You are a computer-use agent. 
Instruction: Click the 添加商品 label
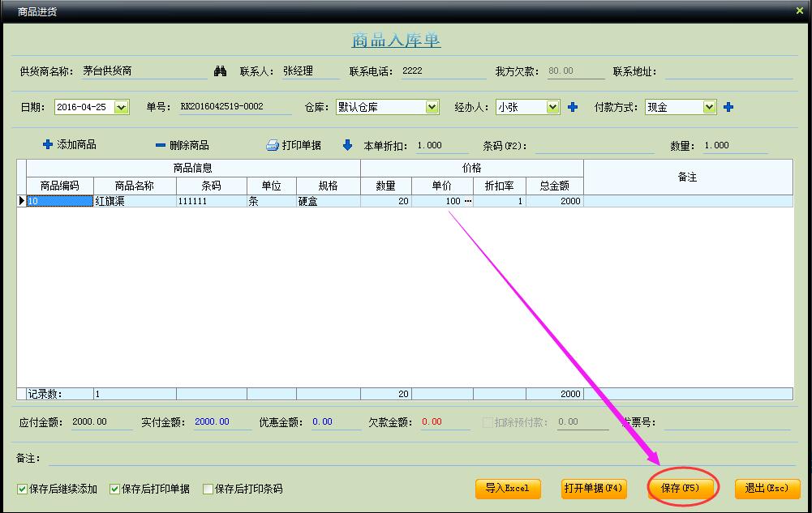click(x=76, y=145)
